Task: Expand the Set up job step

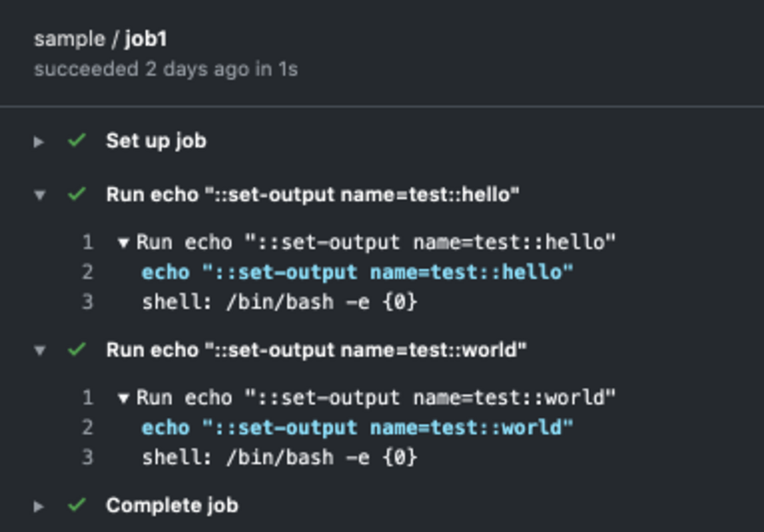Action: tap(39, 142)
